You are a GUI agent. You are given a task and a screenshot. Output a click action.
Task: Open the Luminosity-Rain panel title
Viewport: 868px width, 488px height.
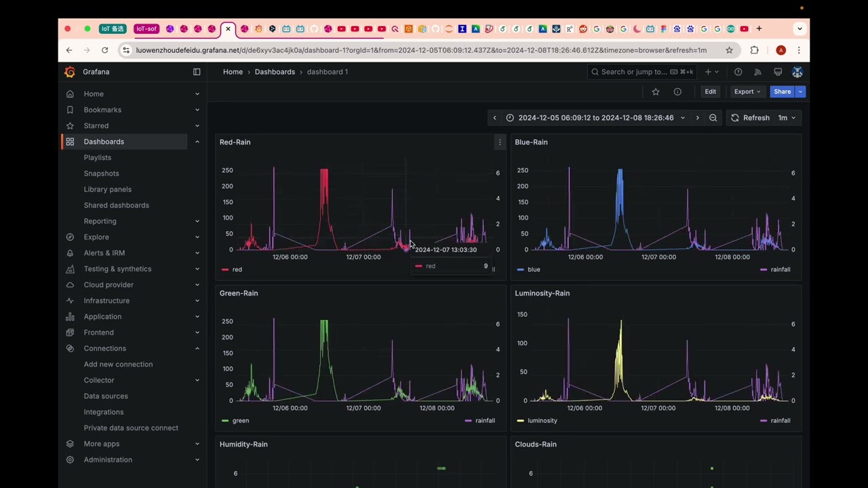[542, 293]
